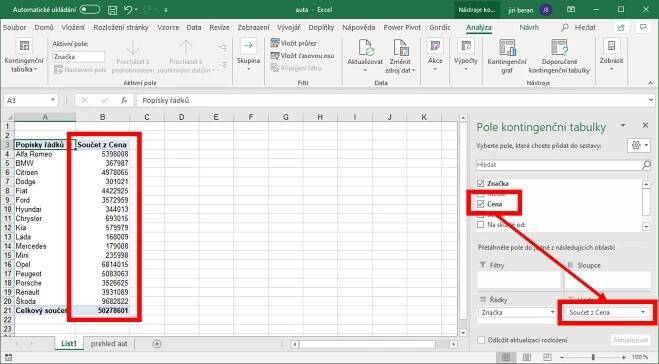Click the Comments speech bubble icon
The width and height of the screenshot is (659, 364).
tap(643, 27)
